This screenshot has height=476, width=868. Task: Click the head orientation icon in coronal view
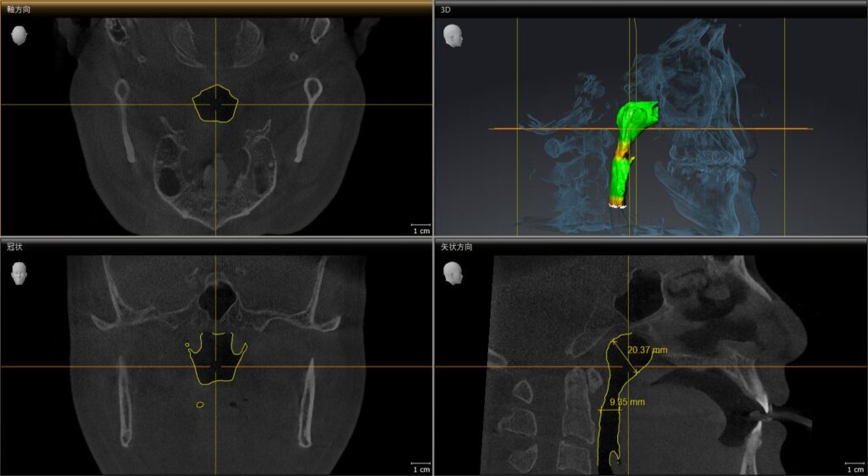[19, 272]
